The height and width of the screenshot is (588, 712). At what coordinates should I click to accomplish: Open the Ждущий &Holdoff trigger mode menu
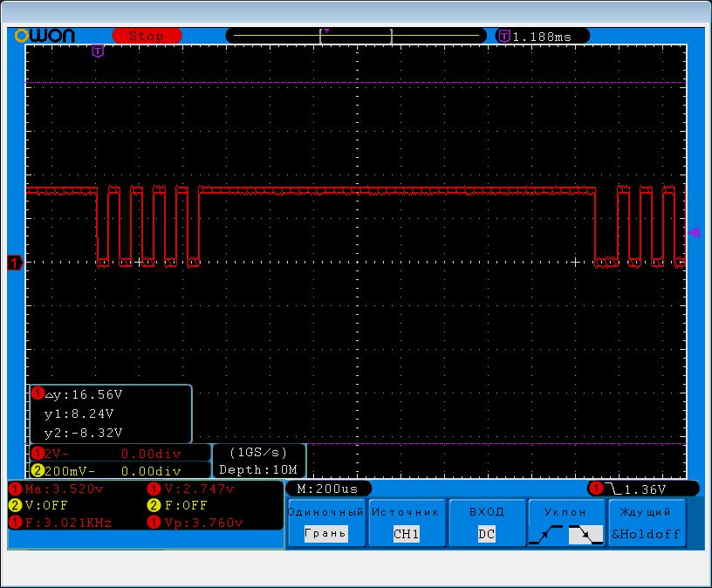click(x=647, y=523)
